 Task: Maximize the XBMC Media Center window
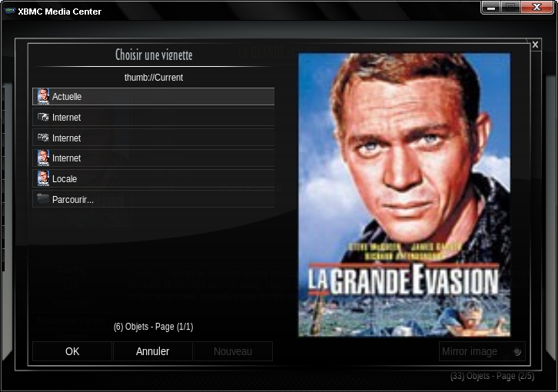click(x=510, y=8)
